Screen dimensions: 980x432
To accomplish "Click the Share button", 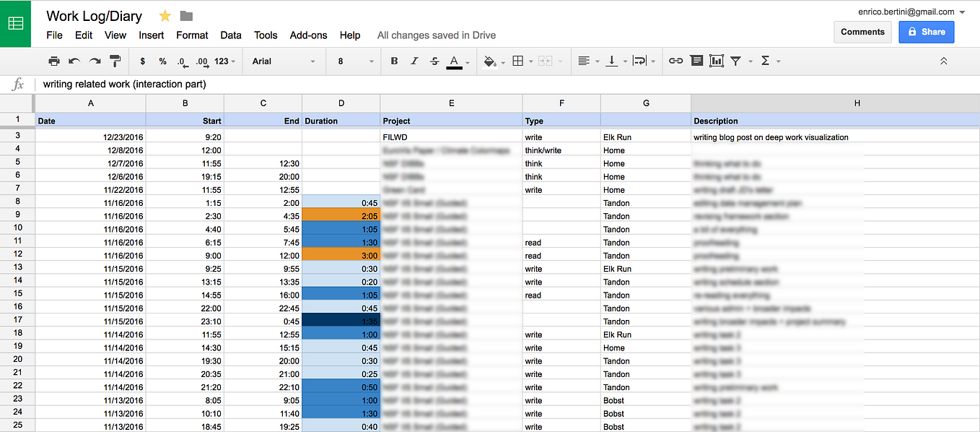I will [x=926, y=32].
